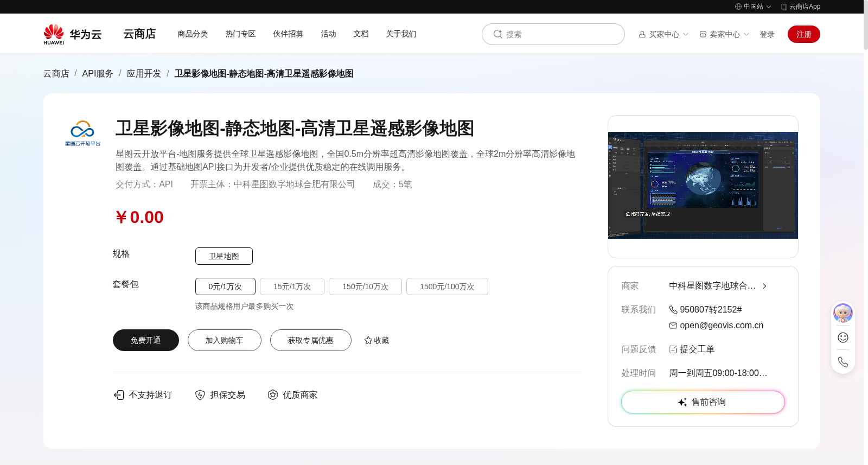The width and height of the screenshot is (868, 465).
Task: Click the red 注册 button
Action: [x=804, y=34]
